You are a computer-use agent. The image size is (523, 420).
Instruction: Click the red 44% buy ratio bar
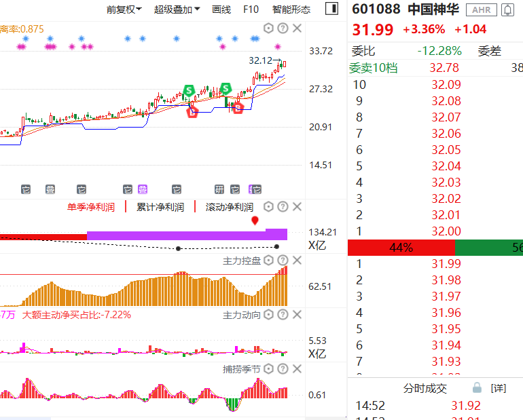pyautogui.click(x=401, y=248)
